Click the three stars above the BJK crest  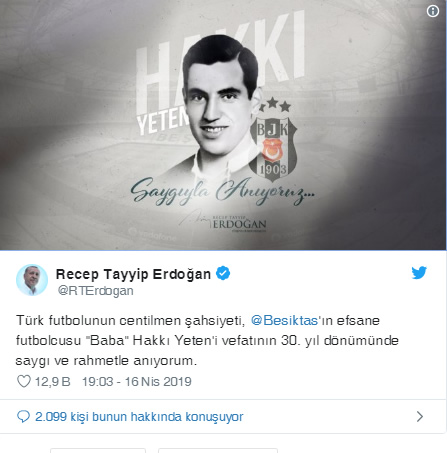[x=275, y=104]
